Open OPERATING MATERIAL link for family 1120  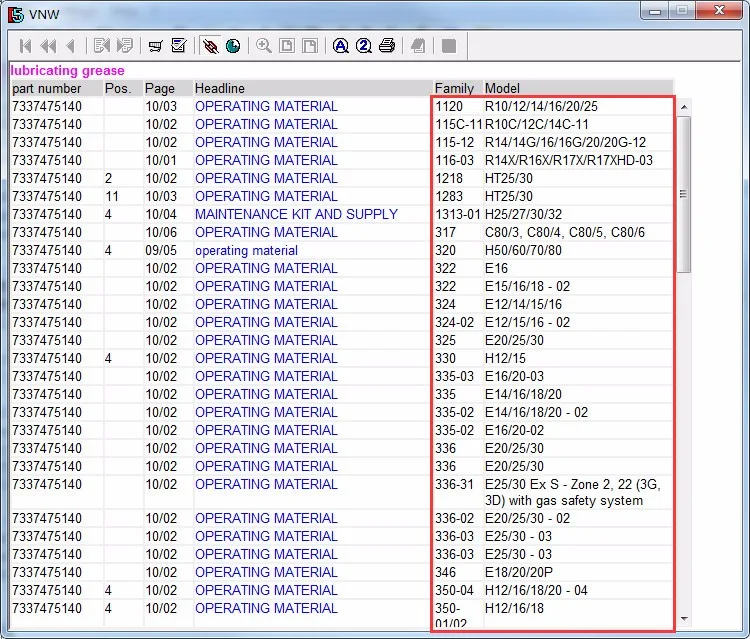[266, 106]
